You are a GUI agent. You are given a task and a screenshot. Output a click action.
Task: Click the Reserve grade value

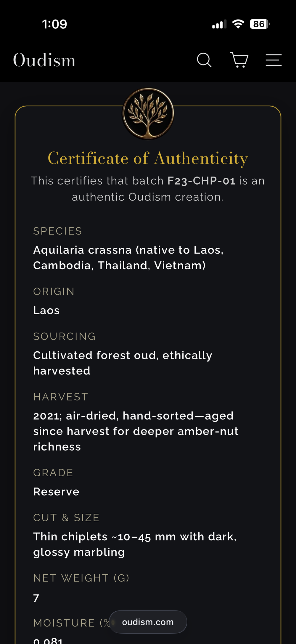point(56,492)
